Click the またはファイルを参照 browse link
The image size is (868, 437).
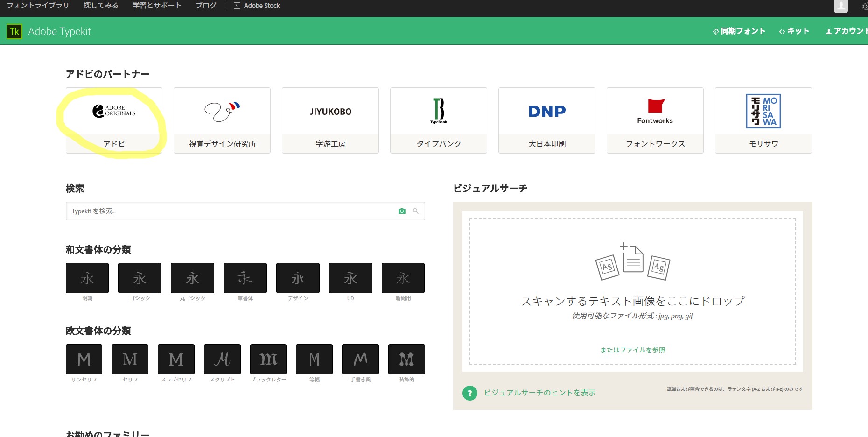633,350
